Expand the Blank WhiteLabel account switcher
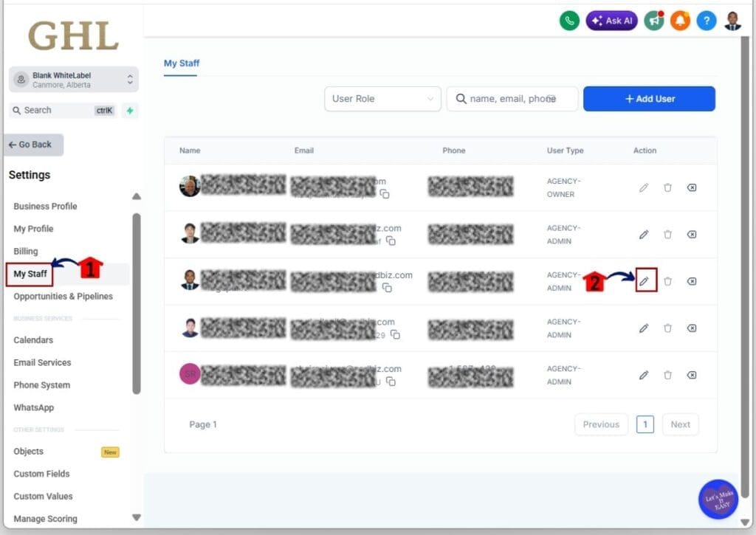 tap(72, 79)
